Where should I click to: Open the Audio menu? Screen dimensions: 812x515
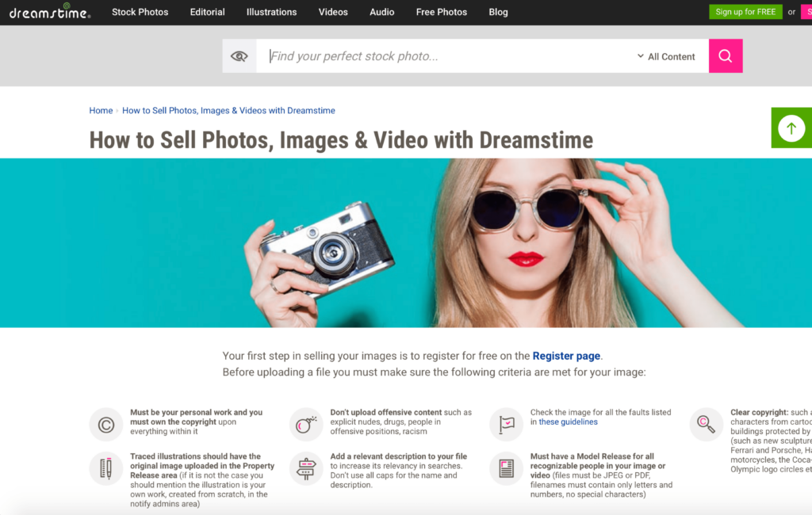381,12
